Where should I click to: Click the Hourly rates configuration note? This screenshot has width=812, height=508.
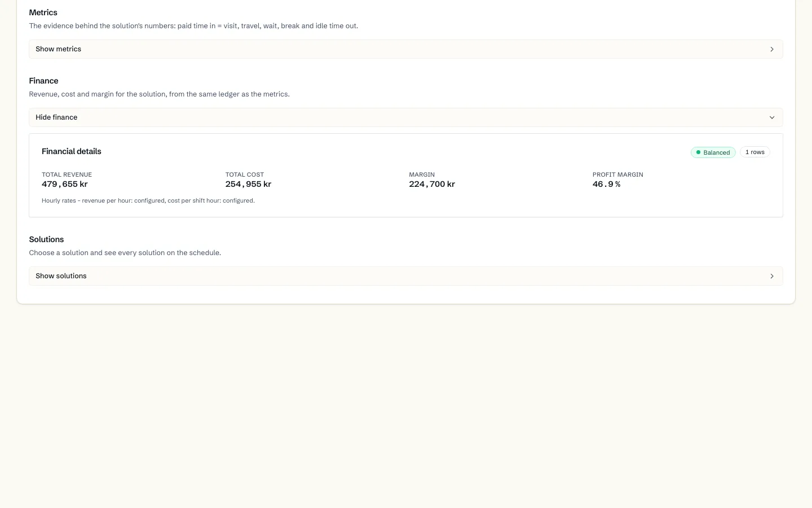tap(148, 200)
